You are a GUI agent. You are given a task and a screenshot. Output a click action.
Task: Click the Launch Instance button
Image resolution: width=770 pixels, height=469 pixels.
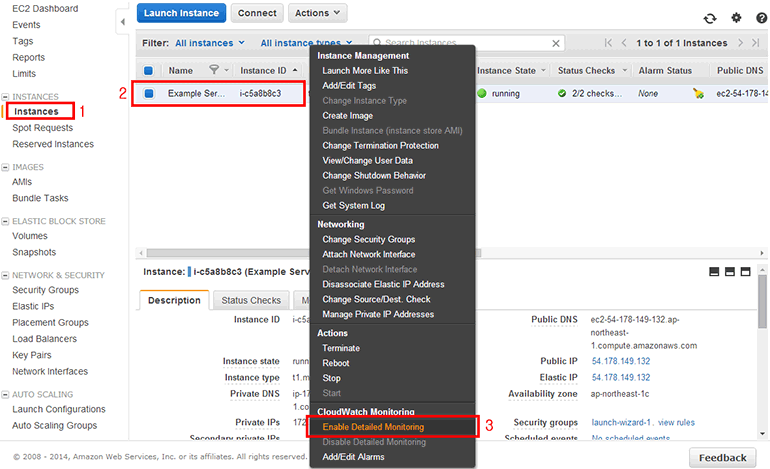click(x=181, y=13)
